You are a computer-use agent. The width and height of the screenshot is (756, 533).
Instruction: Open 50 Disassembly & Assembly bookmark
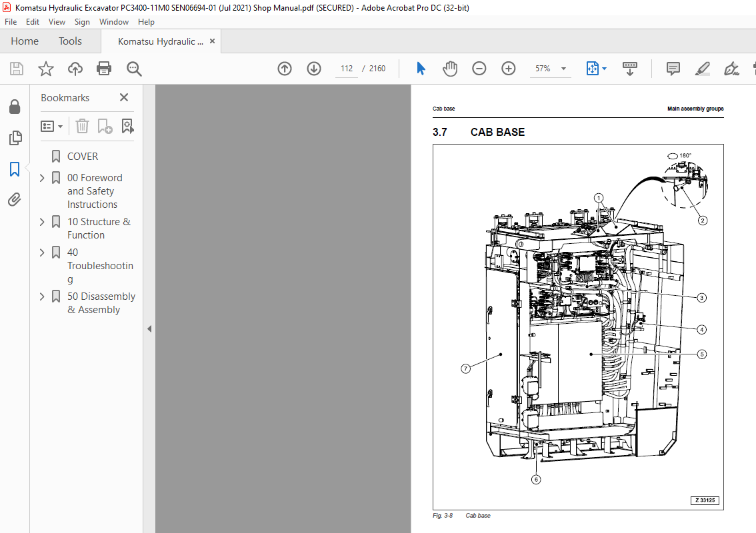[101, 302]
